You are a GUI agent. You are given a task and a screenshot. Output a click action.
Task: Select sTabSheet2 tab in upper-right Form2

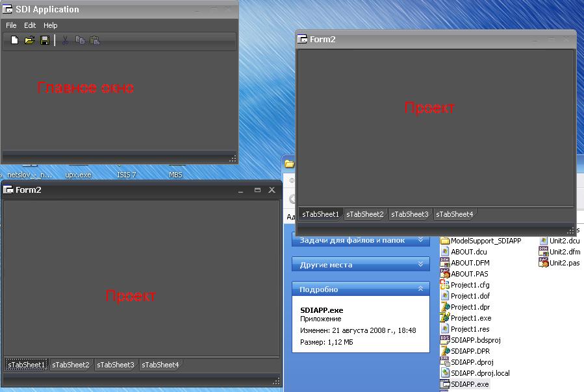[365, 214]
